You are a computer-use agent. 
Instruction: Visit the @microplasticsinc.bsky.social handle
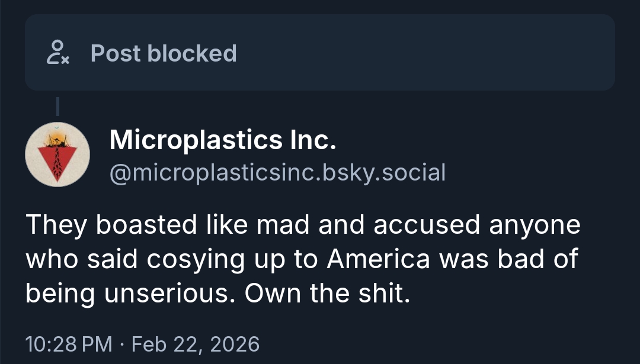[277, 172]
